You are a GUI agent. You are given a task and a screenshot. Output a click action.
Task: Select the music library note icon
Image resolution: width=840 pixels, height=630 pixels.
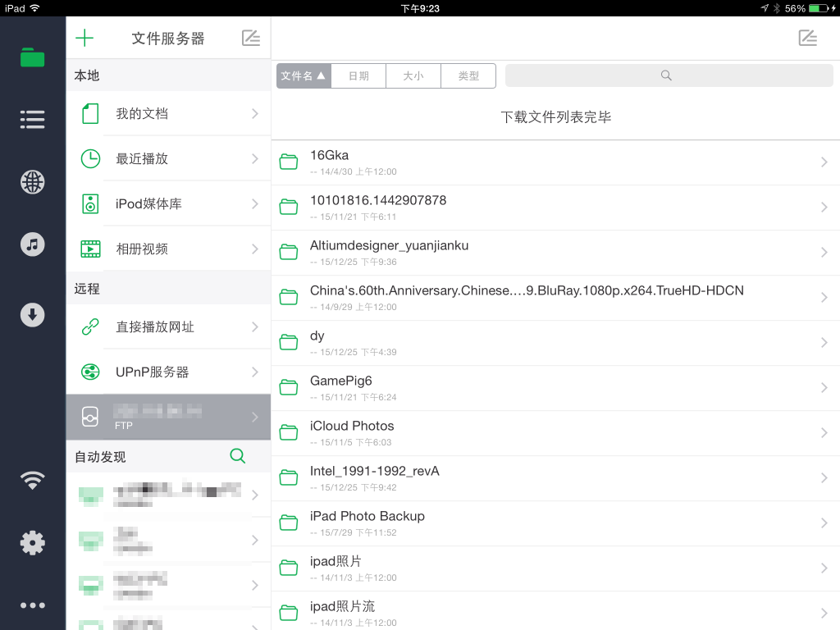click(32, 244)
